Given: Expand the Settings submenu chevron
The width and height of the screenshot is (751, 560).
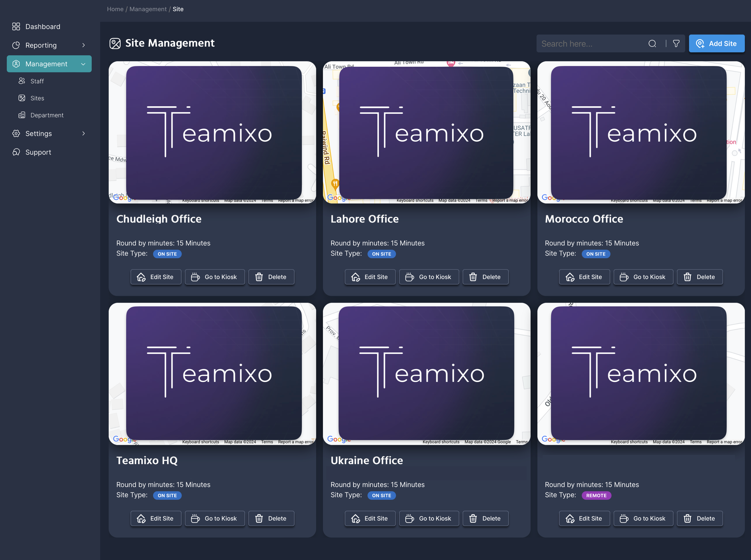Looking at the screenshot, I should tap(83, 133).
